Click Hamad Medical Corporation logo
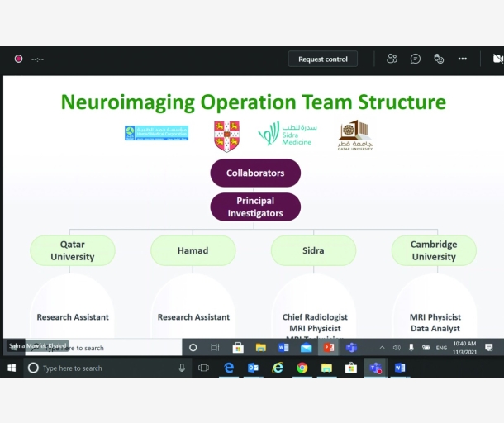This screenshot has height=423, width=504. [x=156, y=133]
